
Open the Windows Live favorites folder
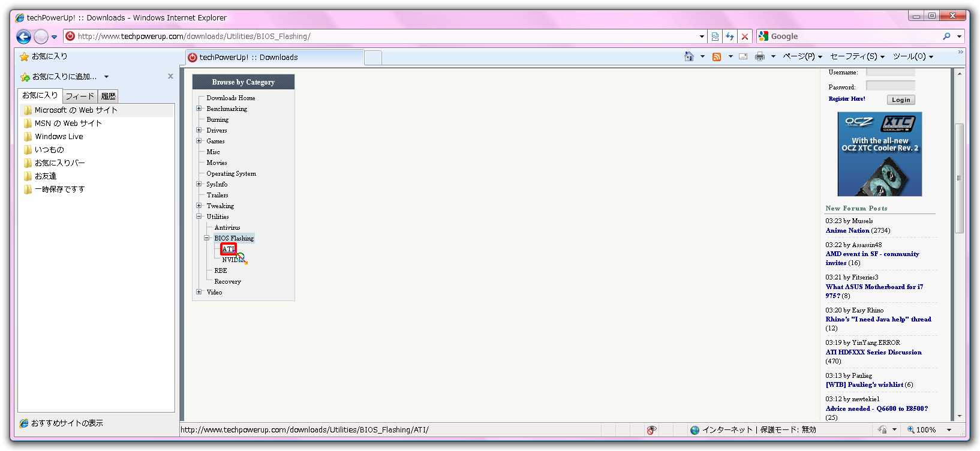(53, 137)
